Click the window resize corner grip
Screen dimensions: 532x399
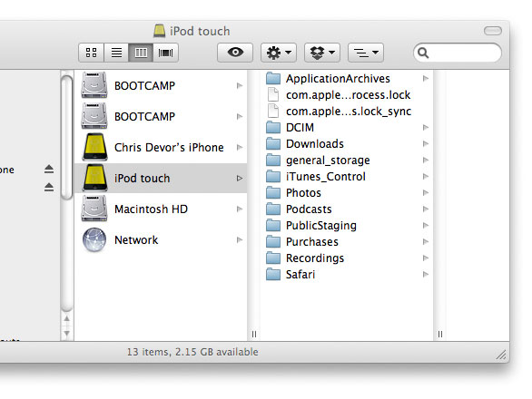tap(501, 355)
